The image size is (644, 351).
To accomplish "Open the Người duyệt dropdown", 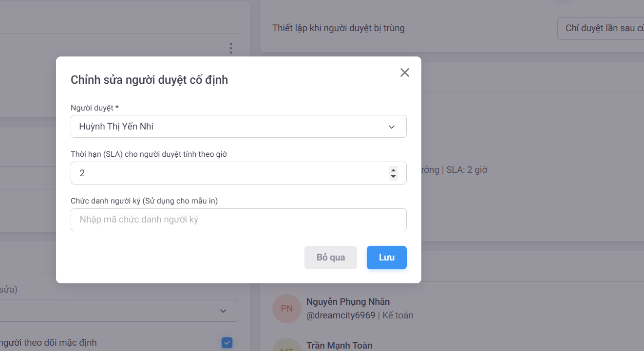I will (238, 127).
